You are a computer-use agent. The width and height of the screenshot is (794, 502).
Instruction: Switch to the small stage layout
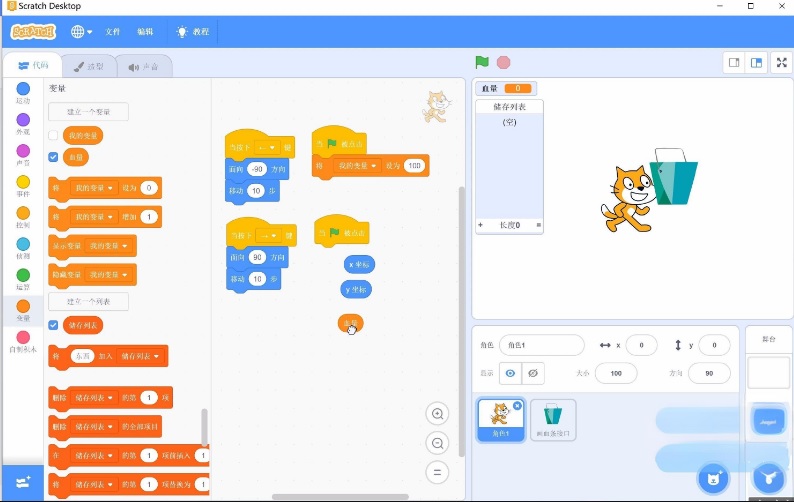[x=734, y=62]
